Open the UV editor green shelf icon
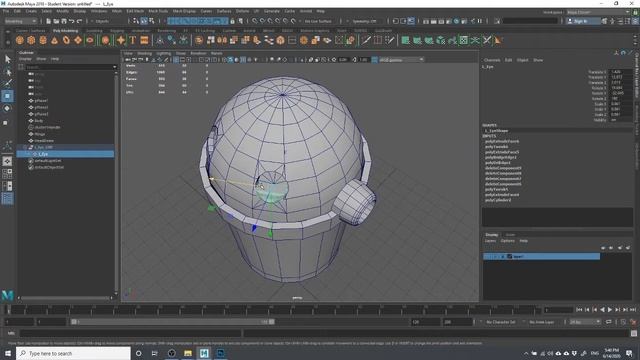 (464, 40)
